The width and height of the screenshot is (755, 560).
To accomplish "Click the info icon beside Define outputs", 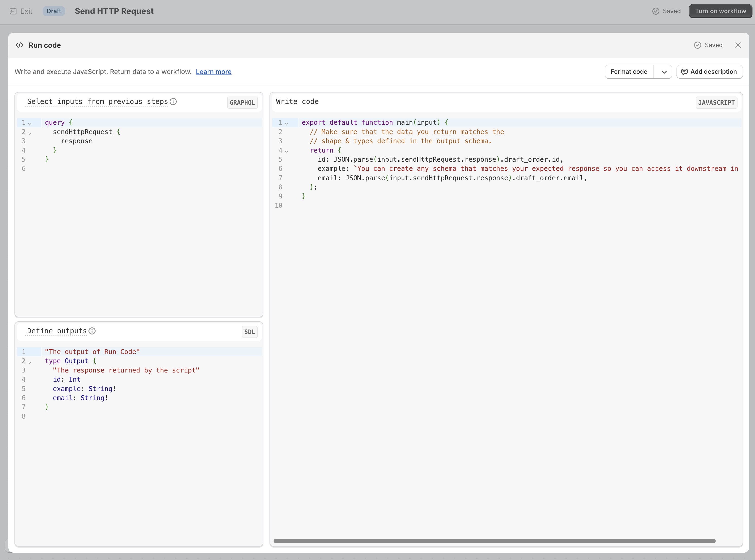I will click(92, 331).
